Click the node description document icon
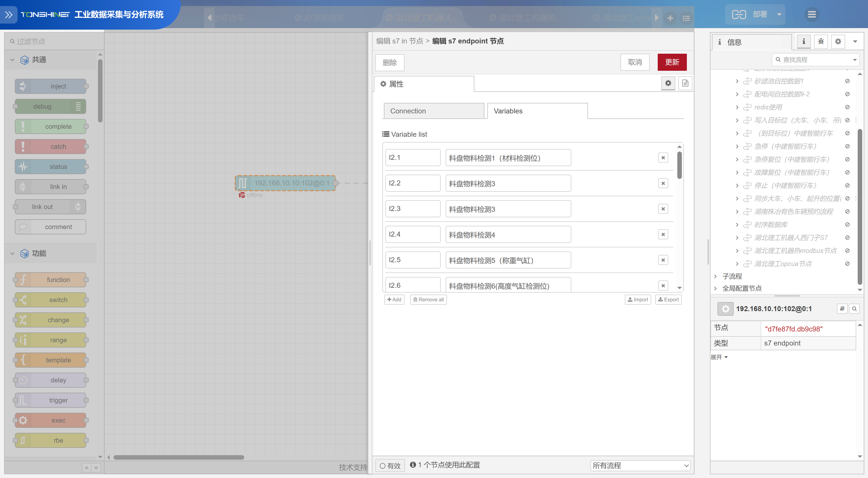This screenshot has width=868, height=478. (685, 83)
